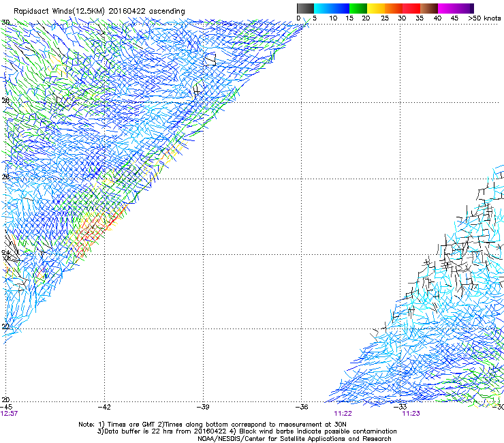Click the longitude label -42
This screenshot has height=443, width=504.
(104, 407)
